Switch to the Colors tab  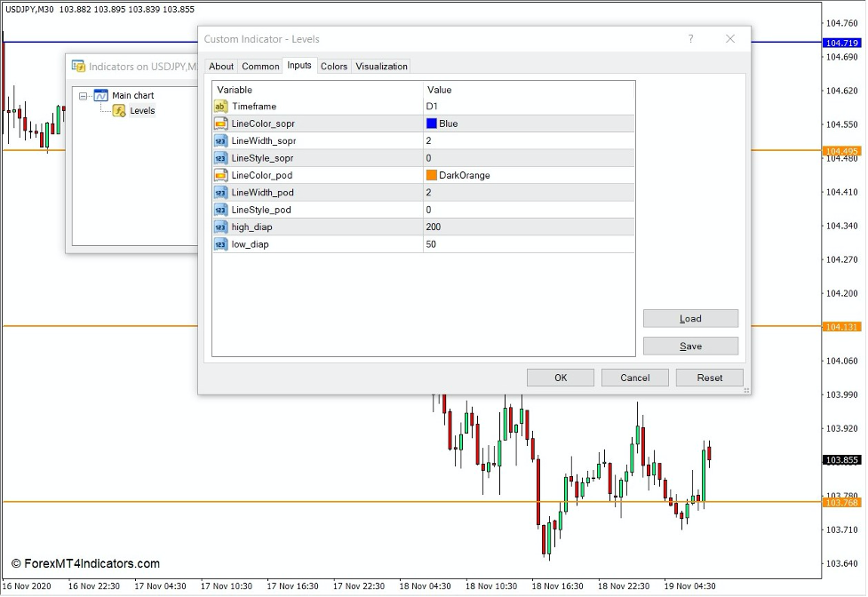point(334,66)
